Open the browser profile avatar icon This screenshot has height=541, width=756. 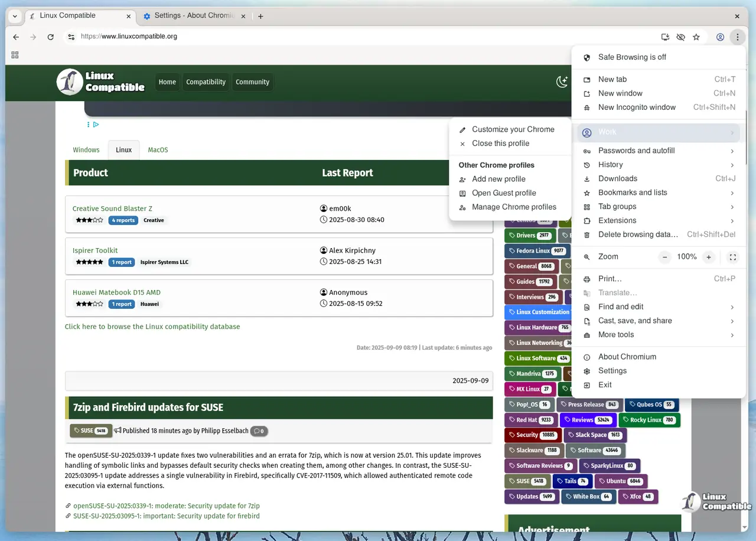point(720,37)
